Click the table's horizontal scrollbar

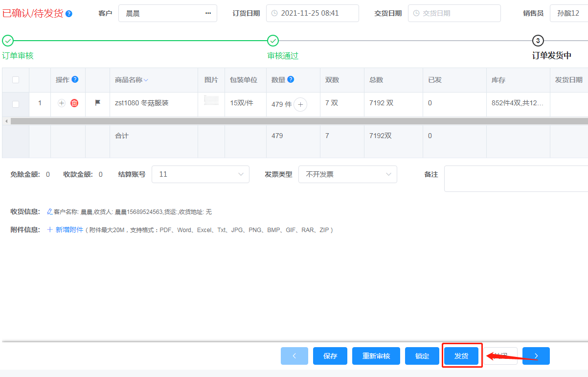pos(294,121)
